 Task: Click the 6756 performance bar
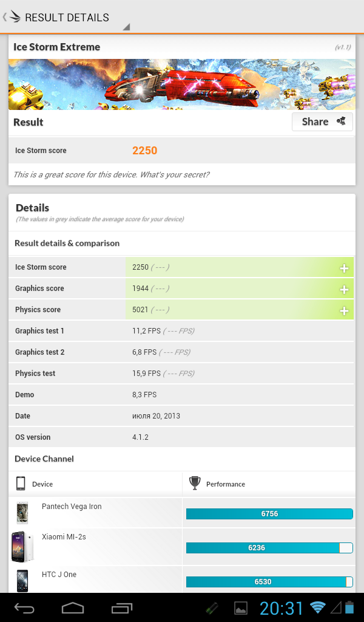[x=269, y=514]
